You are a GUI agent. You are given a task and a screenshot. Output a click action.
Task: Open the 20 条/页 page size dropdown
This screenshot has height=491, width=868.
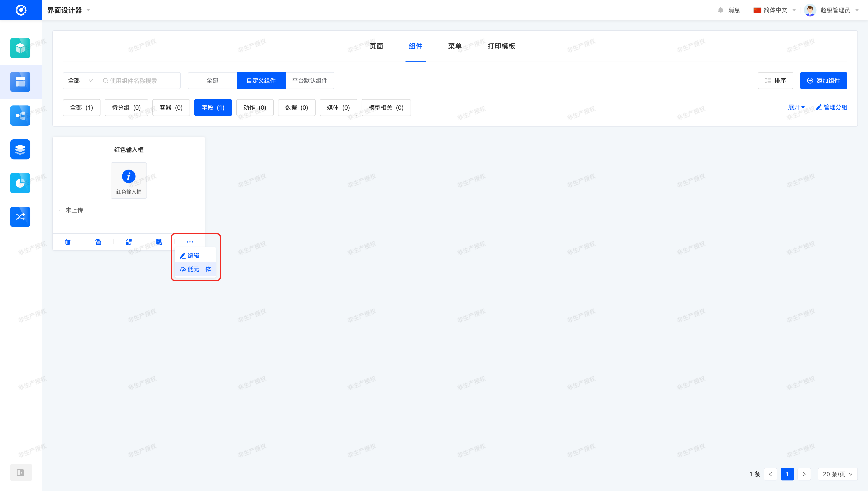click(x=837, y=474)
